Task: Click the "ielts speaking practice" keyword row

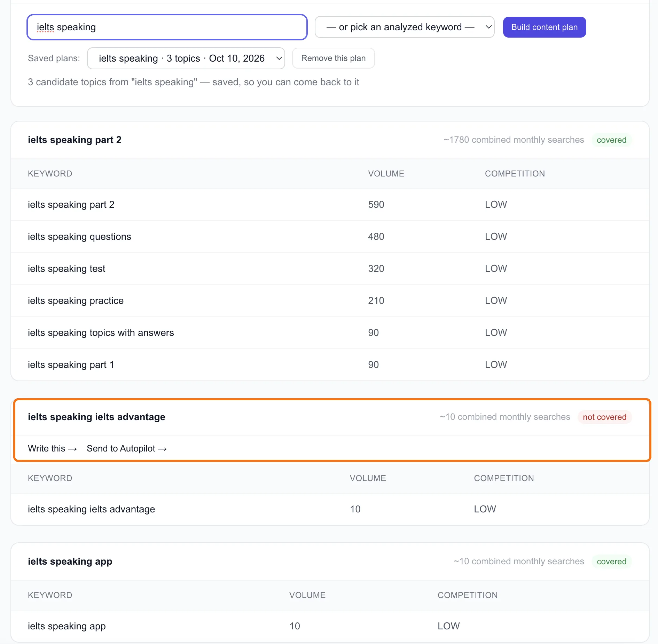Action: pyautogui.click(x=330, y=301)
